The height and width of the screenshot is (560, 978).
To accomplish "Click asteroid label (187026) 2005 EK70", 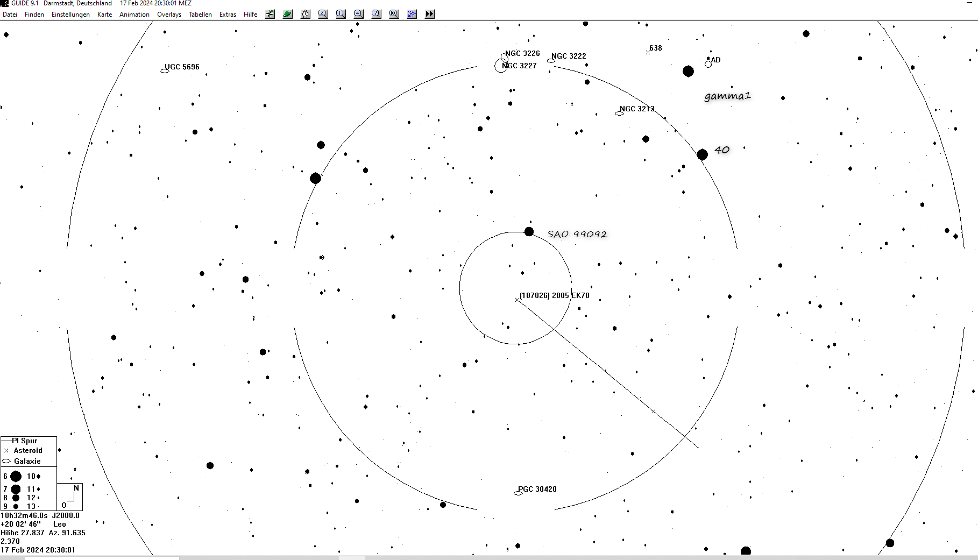I will click(555, 295).
